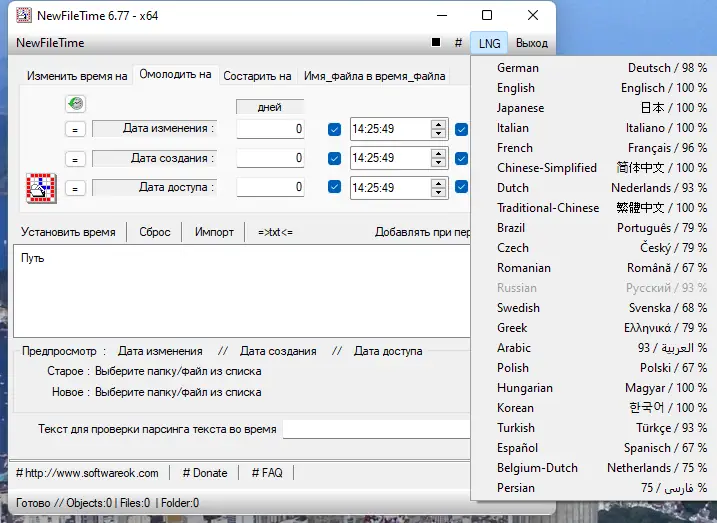Decrease Дата доступа time with down arrow
This screenshot has height=523, width=717.
[x=439, y=192]
